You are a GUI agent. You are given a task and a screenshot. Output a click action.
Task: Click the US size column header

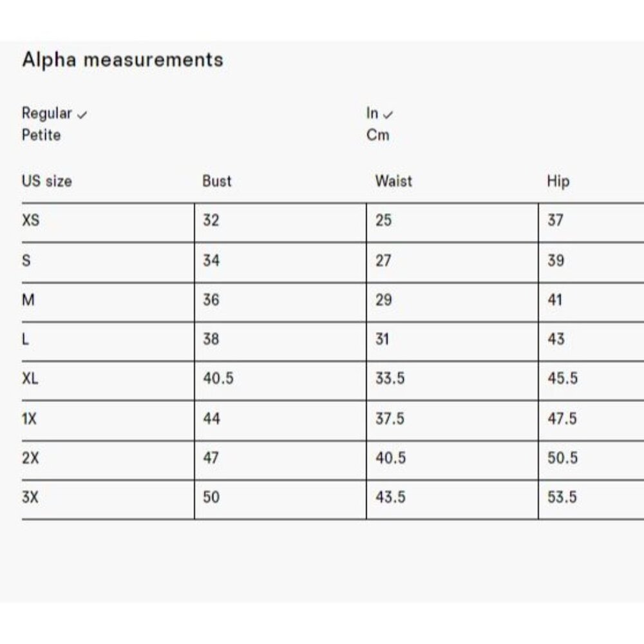(x=47, y=181)
